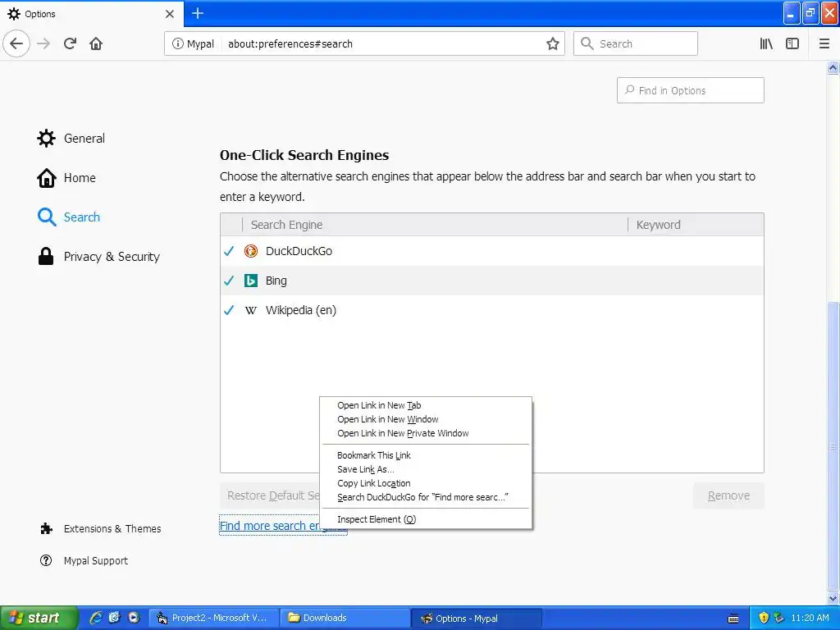Click Options - Mypal taskbar button
This screenshot has height=630, width=840.
[x=477, y=619]
